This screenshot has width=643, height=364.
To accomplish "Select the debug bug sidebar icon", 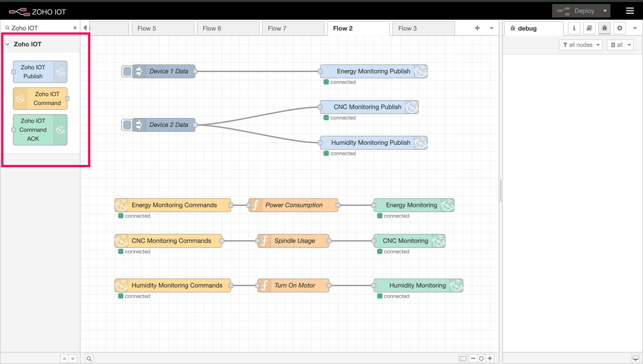I will (604, 28).
